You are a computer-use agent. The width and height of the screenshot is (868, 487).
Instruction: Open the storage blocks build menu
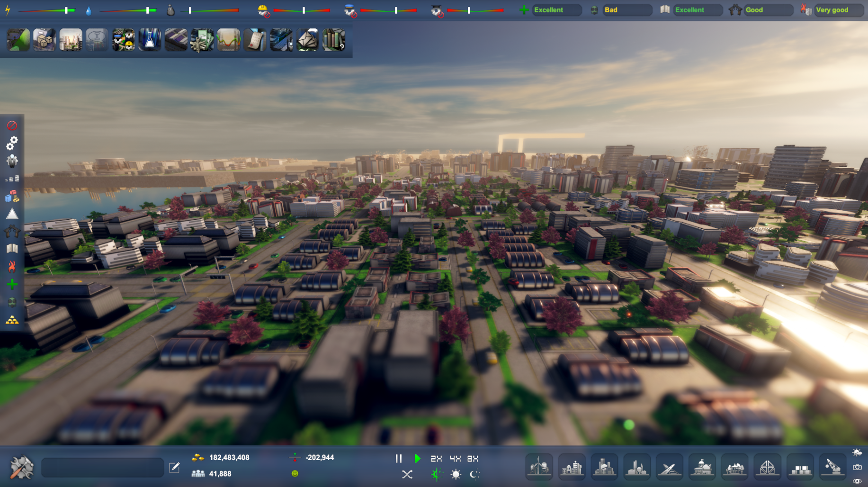click(800, 467)
